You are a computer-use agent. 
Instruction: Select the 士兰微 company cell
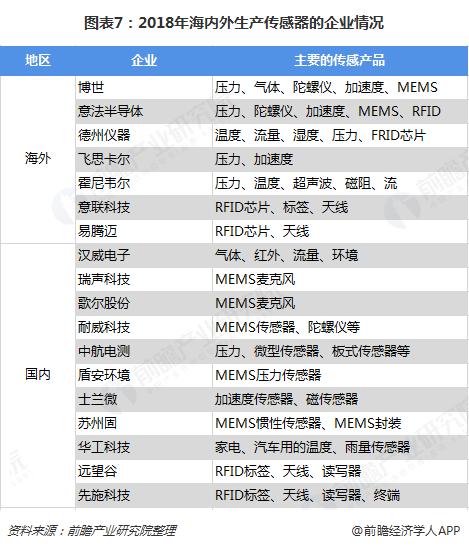144,399
